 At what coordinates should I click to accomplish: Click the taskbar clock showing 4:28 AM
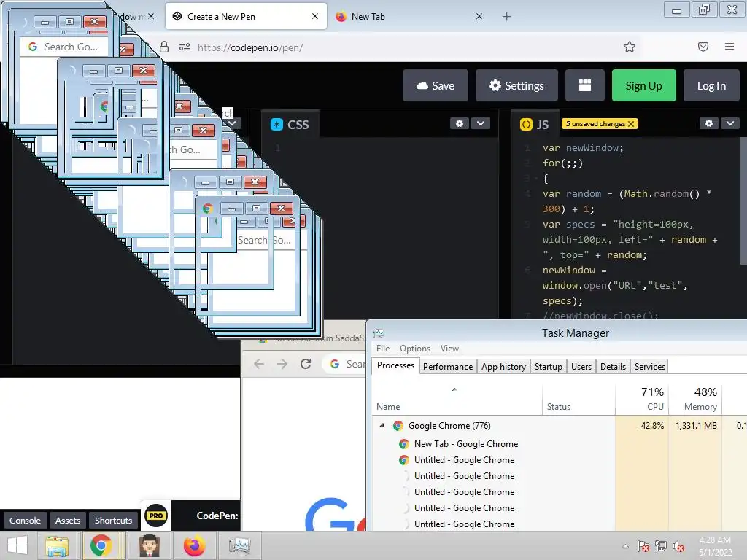[x=715, y=546]
